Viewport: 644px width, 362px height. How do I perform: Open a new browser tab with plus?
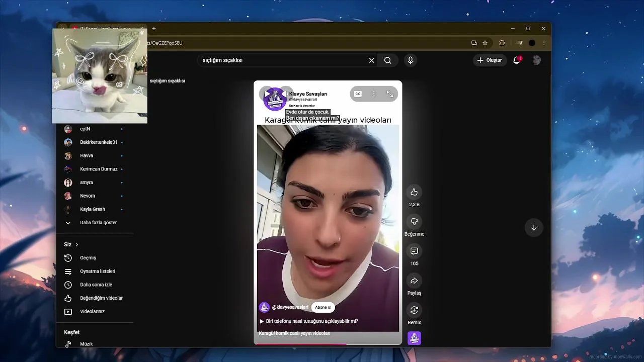[x=154, y=29]
